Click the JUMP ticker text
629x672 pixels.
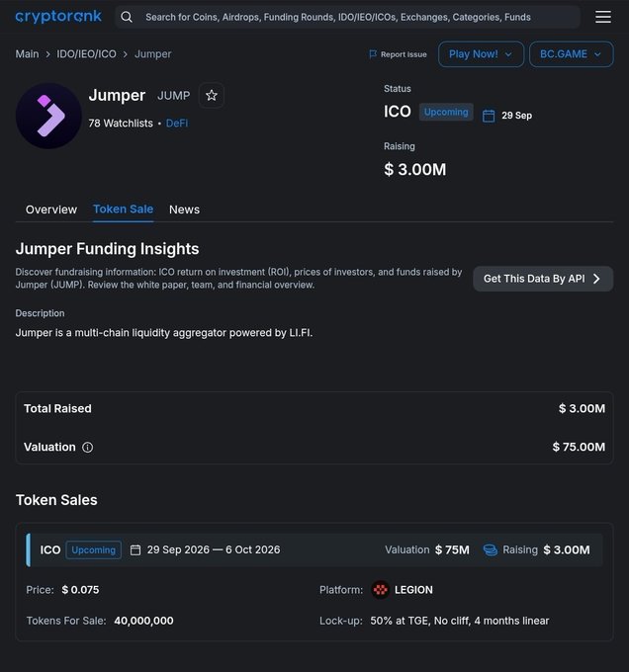pyautogui.click(x=174, y=95)
